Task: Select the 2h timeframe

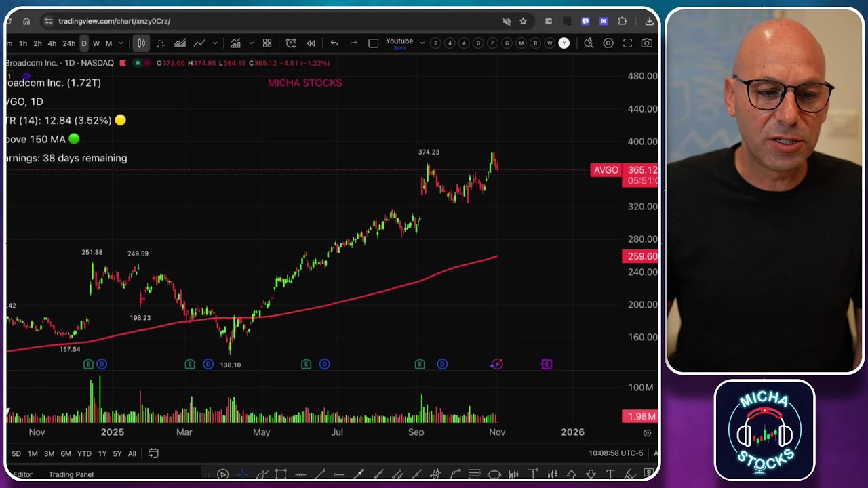Action: click(x=37, y=43)
